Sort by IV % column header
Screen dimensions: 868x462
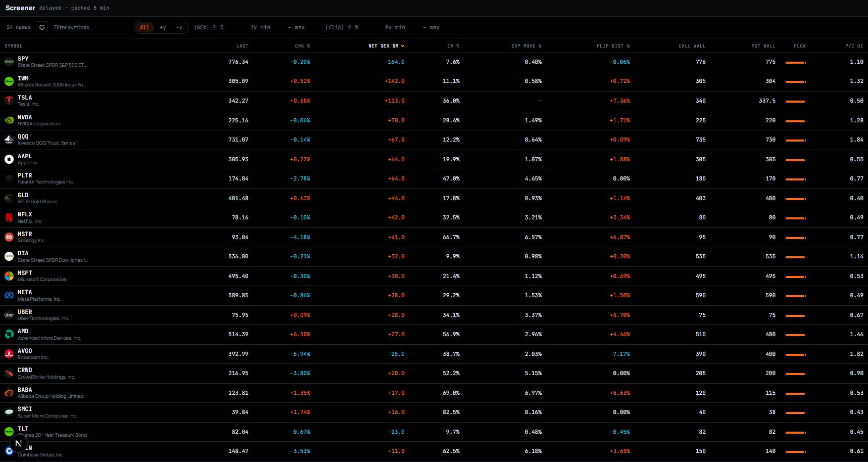tap(453, 46)
